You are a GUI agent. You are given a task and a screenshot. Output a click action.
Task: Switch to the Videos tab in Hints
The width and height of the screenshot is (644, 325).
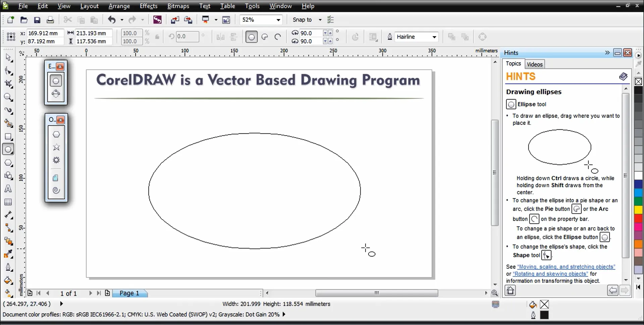pos(534,64)
